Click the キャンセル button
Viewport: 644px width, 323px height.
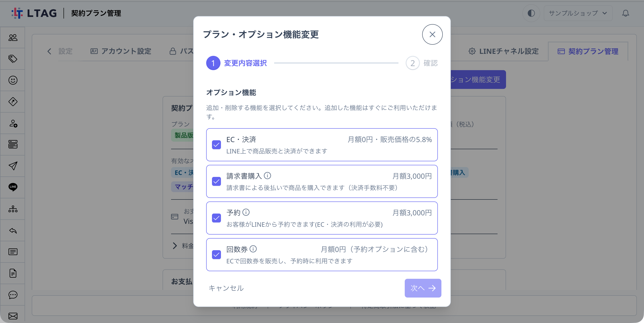point(226,288)
